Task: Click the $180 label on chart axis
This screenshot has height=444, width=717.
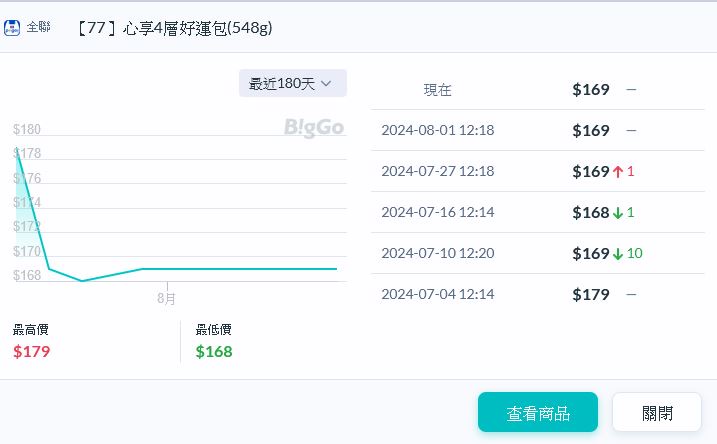Action: pyautogui.click(x=27, y=130)
